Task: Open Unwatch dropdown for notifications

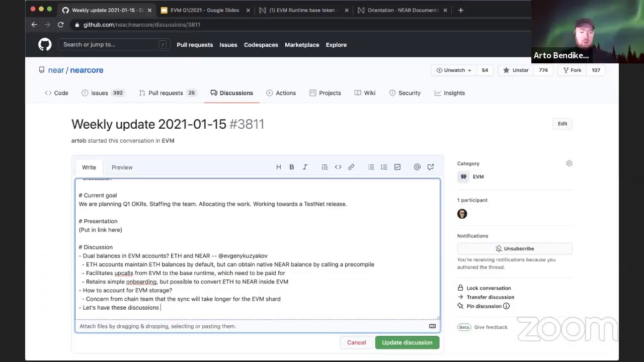Action: click(454, 70)
